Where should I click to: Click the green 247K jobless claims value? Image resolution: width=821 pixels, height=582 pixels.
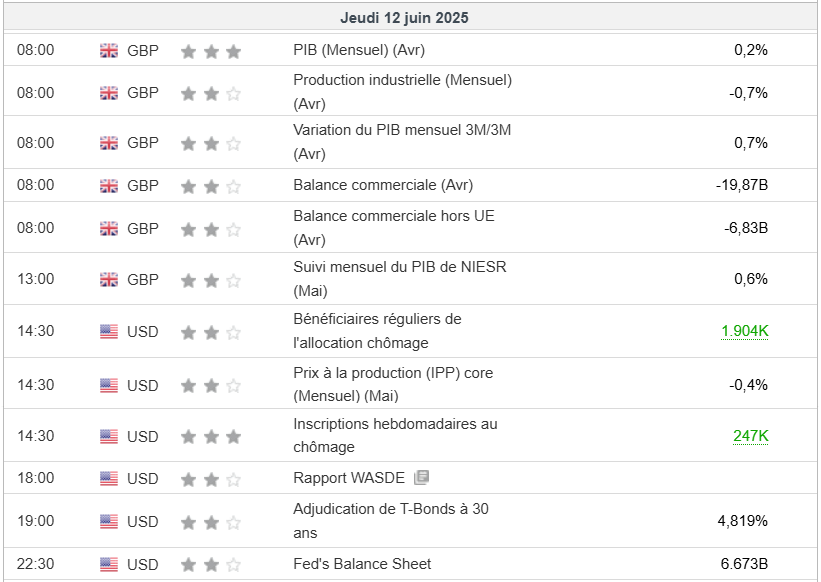click(750, 436)
